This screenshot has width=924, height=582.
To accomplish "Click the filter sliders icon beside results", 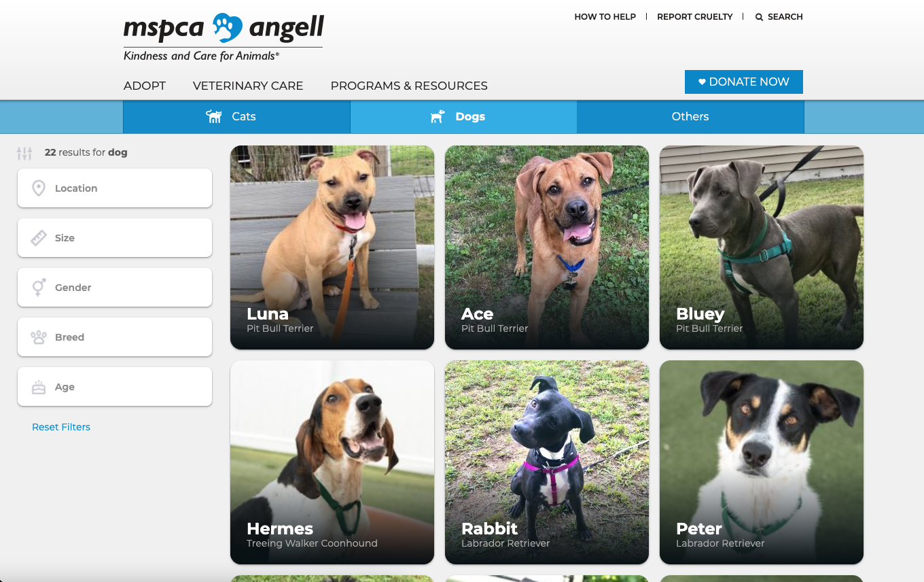I will [x=24, y=153].
